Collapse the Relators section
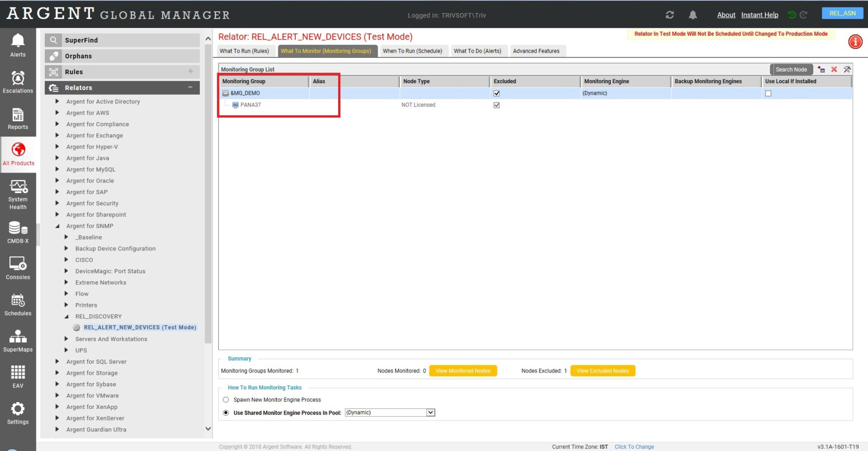The image size is (868, 451). tap(190, 87)
